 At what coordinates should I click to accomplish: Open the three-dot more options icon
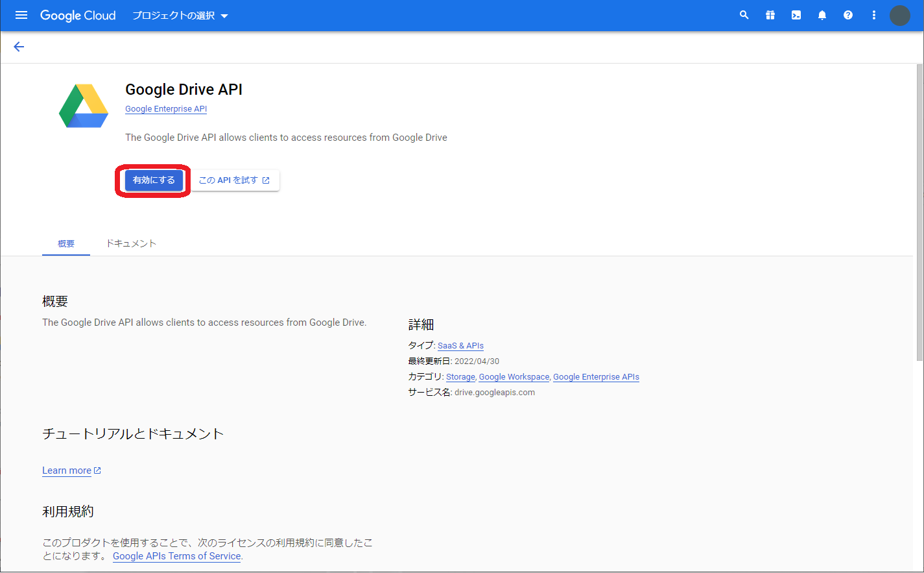pos(873,14)
